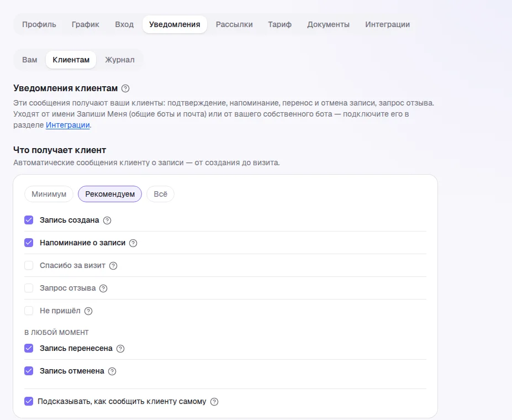This screenshot has height=420, width=512.
Task: Toggle Подсказывать, как сообщить клиенту самому checkbox
Action: click(x=29, y=401)
